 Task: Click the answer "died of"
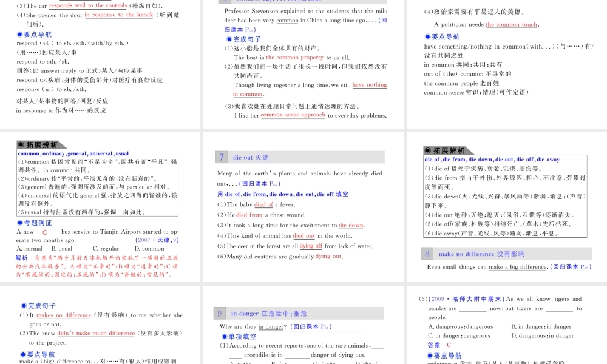[x=263, y=204]
